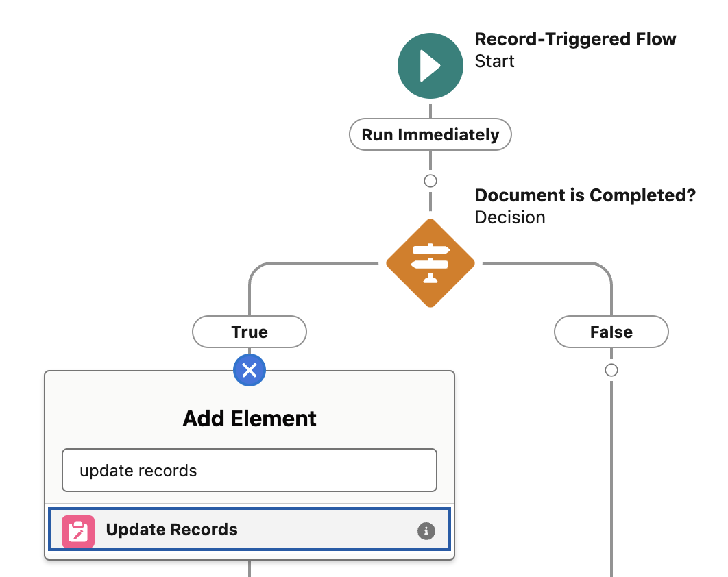
Task: Click the Run Immediately path label
Action: (430, 134)
